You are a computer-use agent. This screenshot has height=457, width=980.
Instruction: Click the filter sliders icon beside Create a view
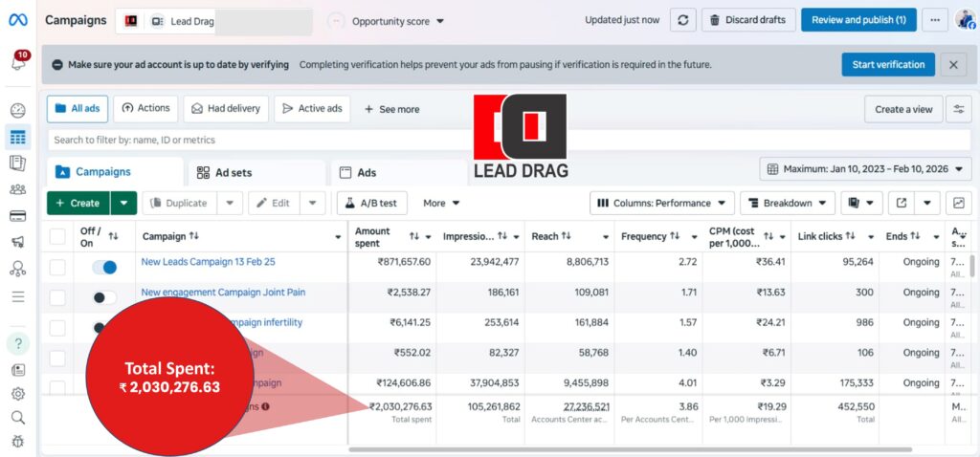958,109
